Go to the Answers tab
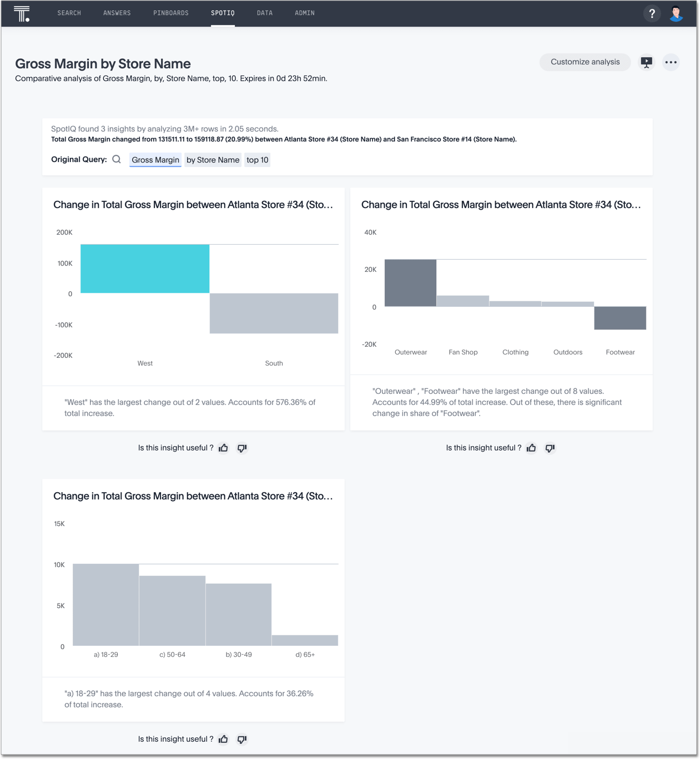 [x=117, y=13]
